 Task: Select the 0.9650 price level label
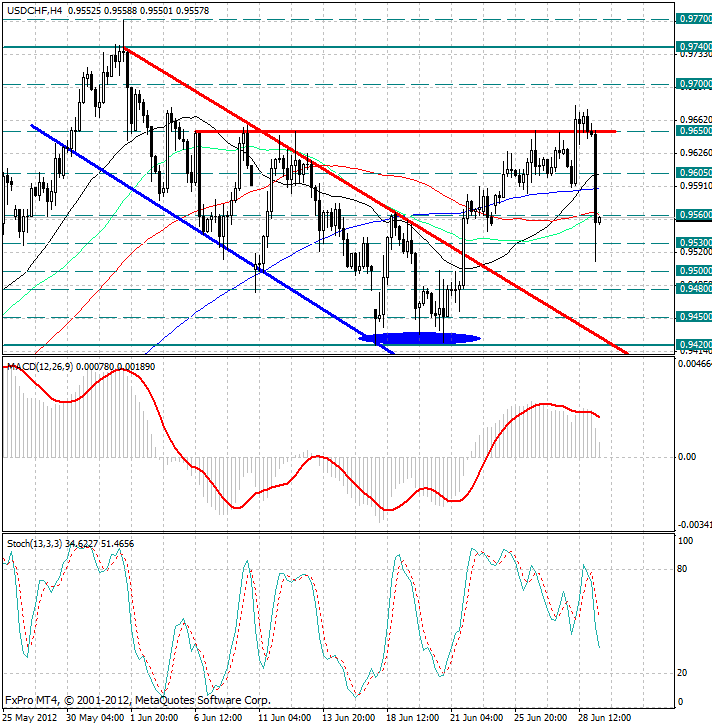pyautogui.click(x=694, y=131)
